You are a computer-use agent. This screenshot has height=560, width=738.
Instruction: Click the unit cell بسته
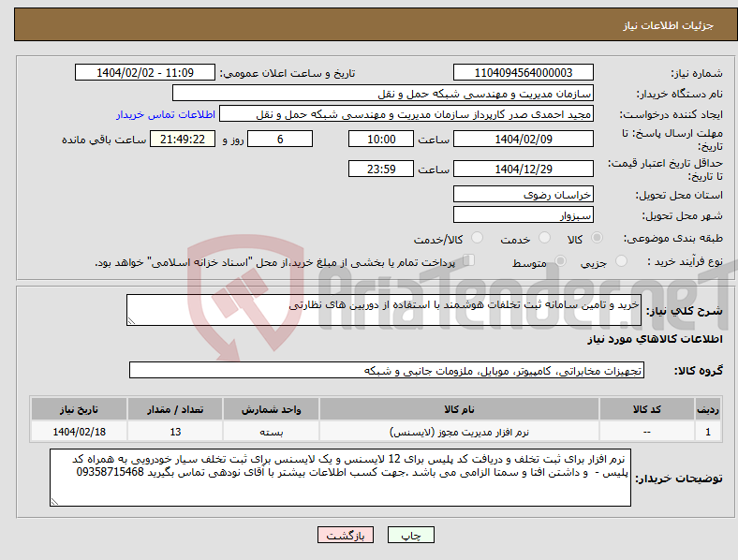[x=271, y=432]
